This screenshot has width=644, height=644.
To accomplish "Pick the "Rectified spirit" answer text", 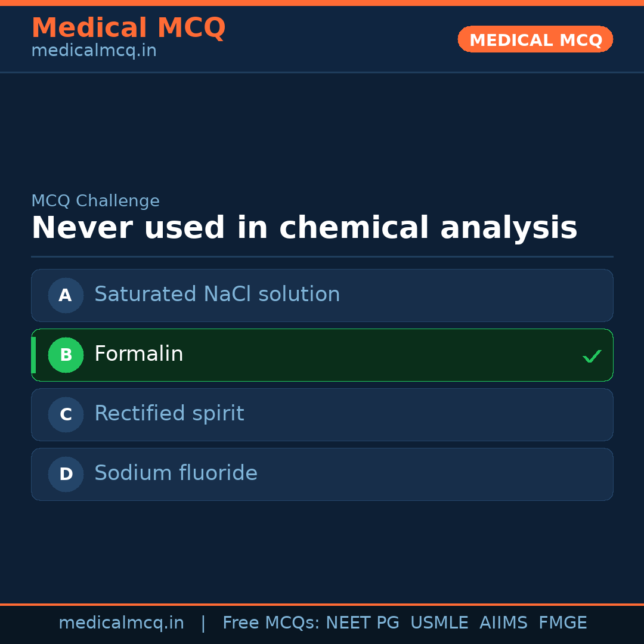I will (169, 414).
